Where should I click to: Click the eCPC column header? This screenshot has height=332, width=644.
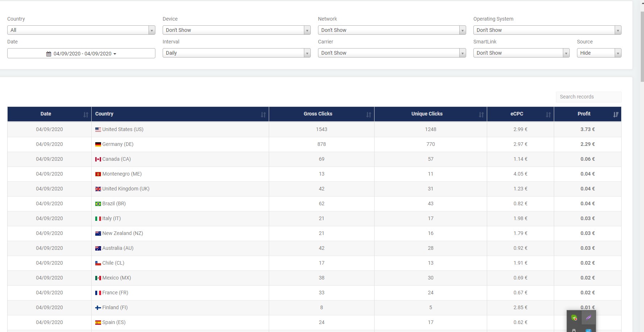(520, 114)
